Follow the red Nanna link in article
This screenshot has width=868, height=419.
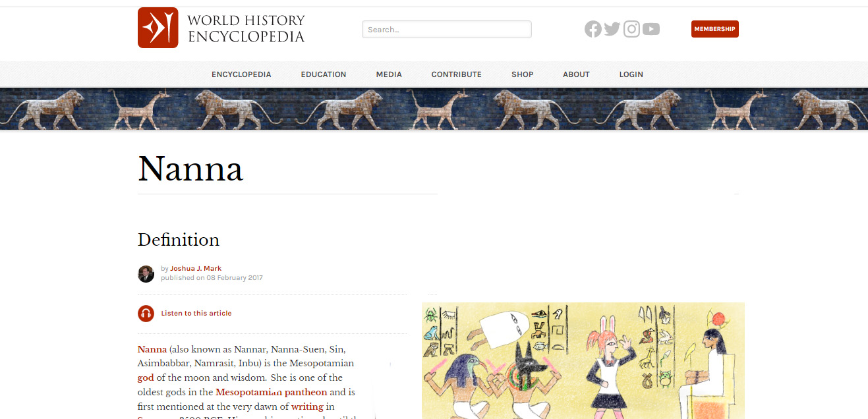point(152,349)
